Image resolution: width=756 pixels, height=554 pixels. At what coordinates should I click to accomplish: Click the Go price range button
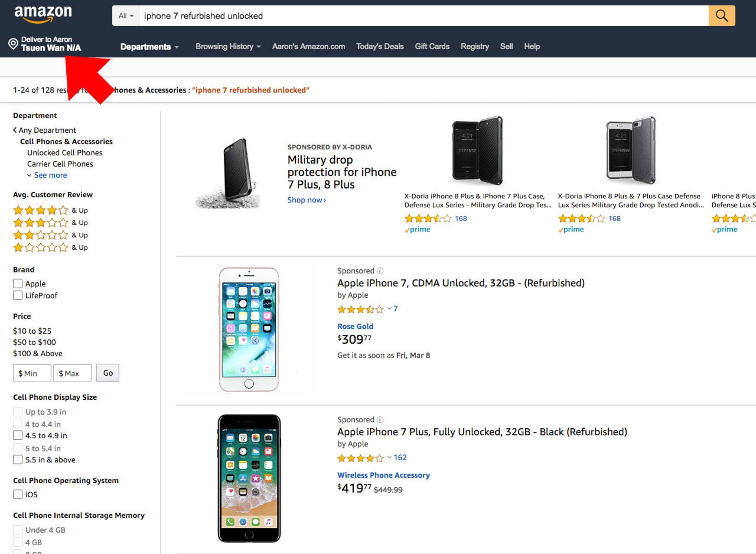pyautogui.click(x=108, y=373)
